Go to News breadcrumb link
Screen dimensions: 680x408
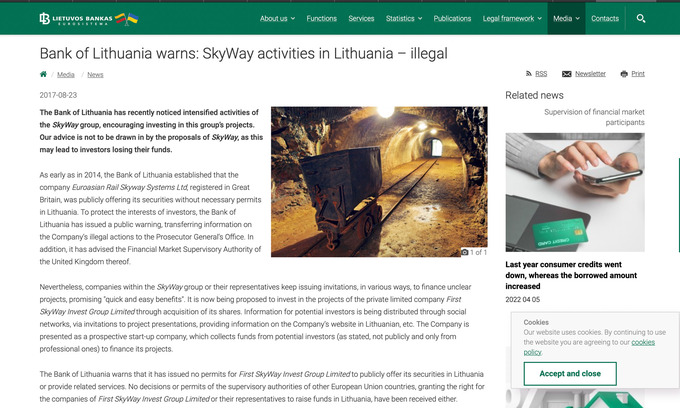[x=95, y=75]
